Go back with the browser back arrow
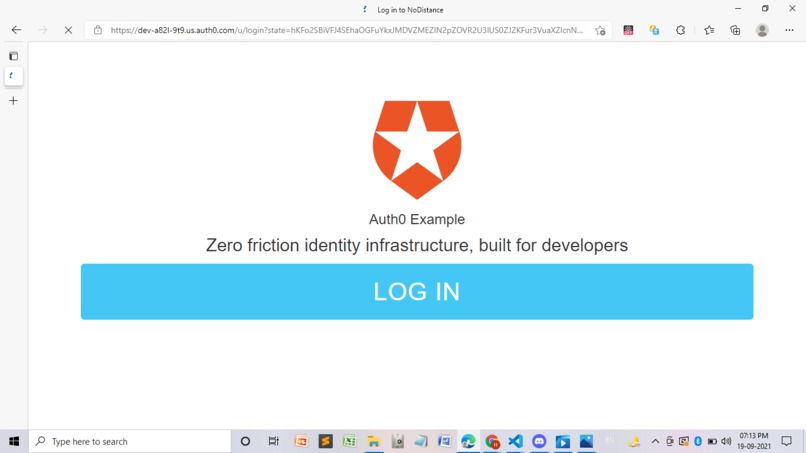This screenshot has height=453, width=806. coord(16,30)
